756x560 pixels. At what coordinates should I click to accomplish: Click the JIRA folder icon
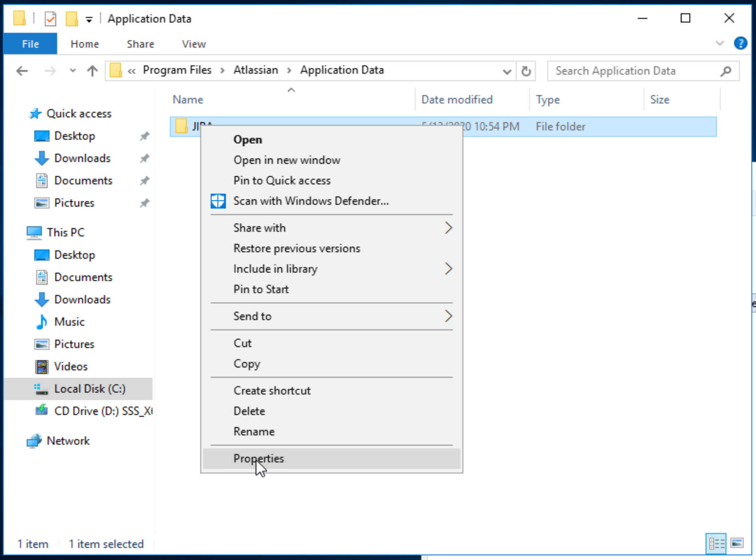click(x=181, y=126)
